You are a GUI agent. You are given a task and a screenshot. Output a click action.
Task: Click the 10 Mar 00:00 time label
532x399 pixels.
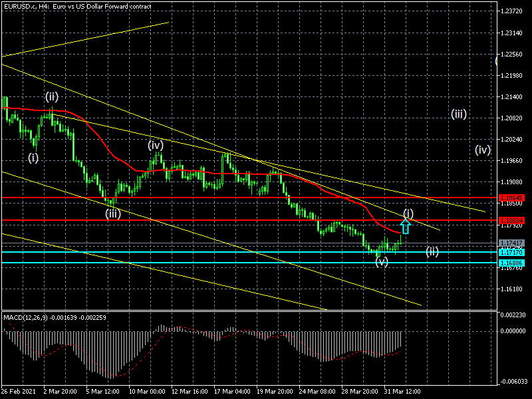(148, 391)
